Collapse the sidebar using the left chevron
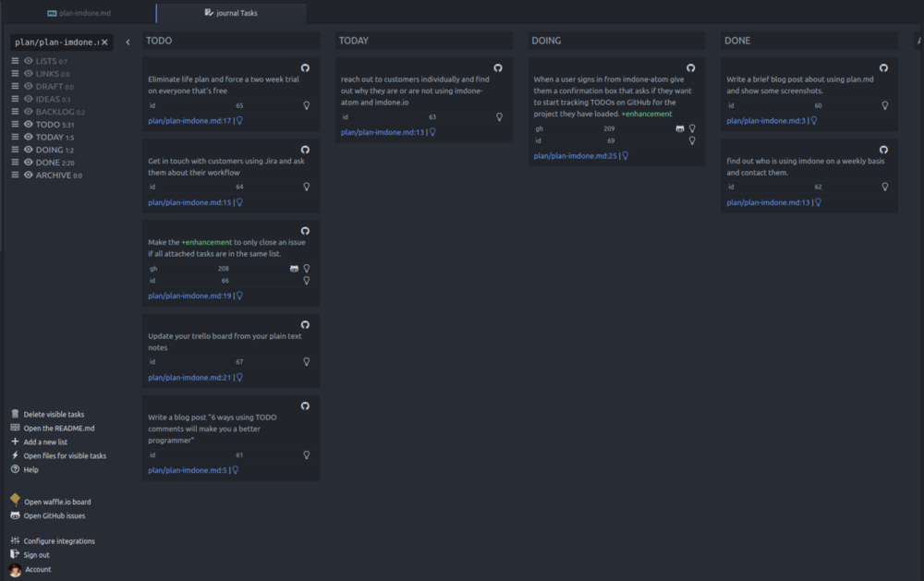The image size is (924, 581). (x=129, y=42)
